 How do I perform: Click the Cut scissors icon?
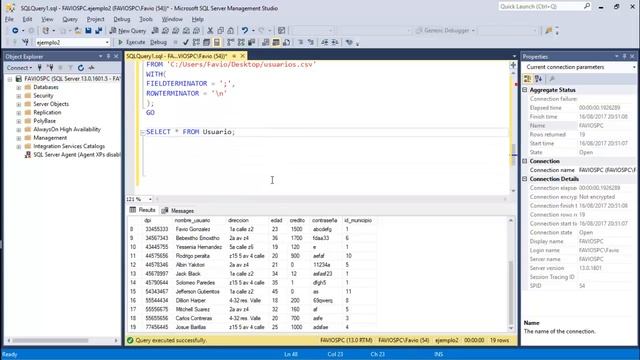tap(210, 31)
